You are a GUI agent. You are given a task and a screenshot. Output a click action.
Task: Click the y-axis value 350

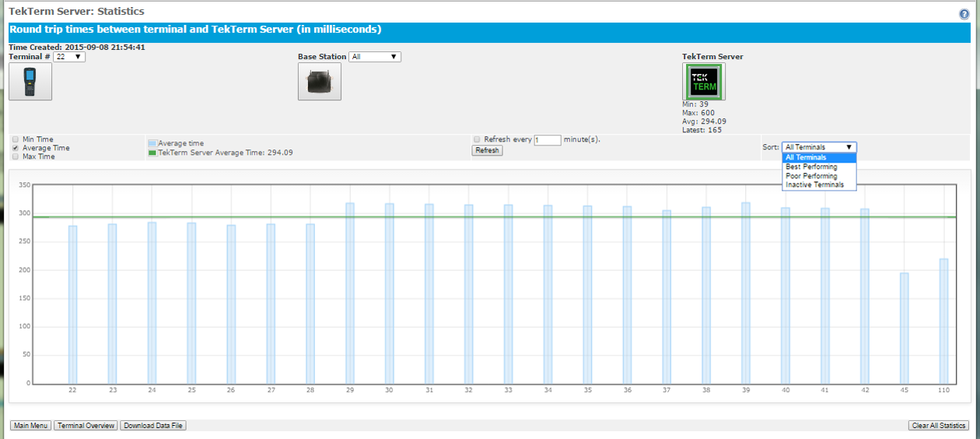23,185
